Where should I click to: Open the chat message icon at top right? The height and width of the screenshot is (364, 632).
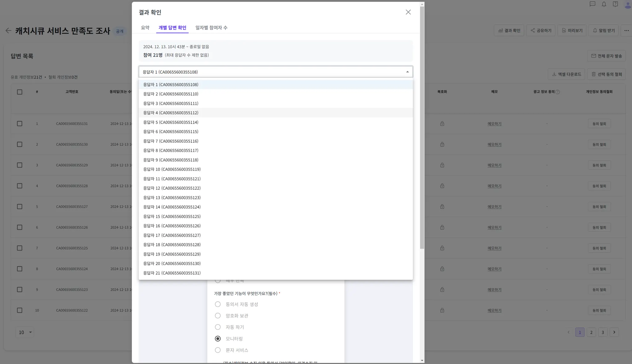(x=592, y=4)
